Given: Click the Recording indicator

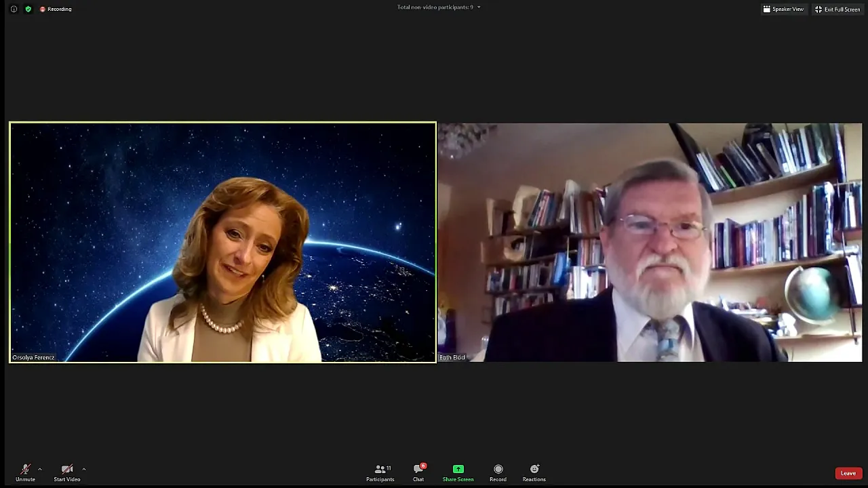Looking at the screenshot, I should point(56,9).
